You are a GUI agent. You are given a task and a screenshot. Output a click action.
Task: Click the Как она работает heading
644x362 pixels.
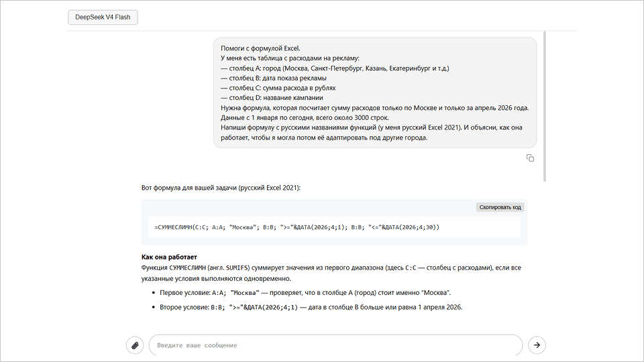click(169, 257)
